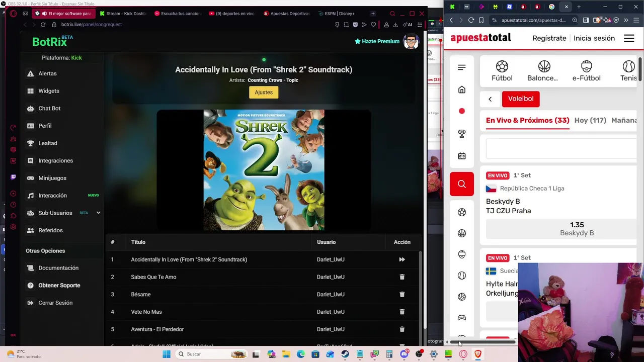The width and height of the screenshot is (644, 362).
Task: Open Alertas in the BotRix sidebar
Action: (47, 73)
